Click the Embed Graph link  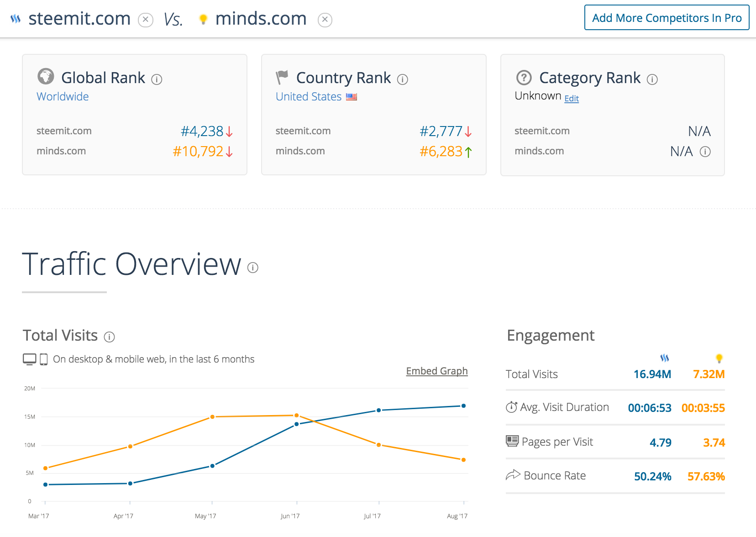click(x=437, y=371)
